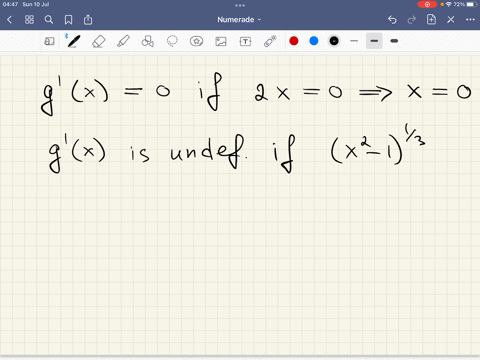Viewport: 480px width, 360px height.
Task: Choose the black pen color
Action: (x=334, y=41)
